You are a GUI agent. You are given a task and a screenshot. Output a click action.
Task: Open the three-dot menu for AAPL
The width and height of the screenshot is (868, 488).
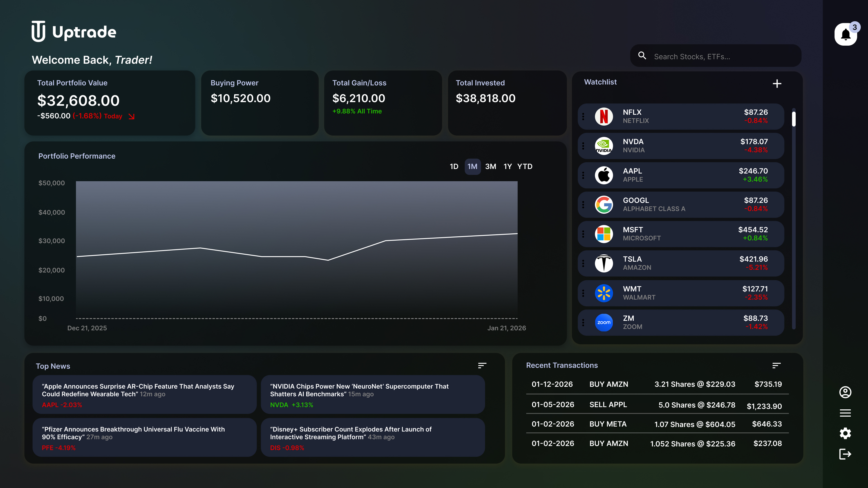click(583, 175)
